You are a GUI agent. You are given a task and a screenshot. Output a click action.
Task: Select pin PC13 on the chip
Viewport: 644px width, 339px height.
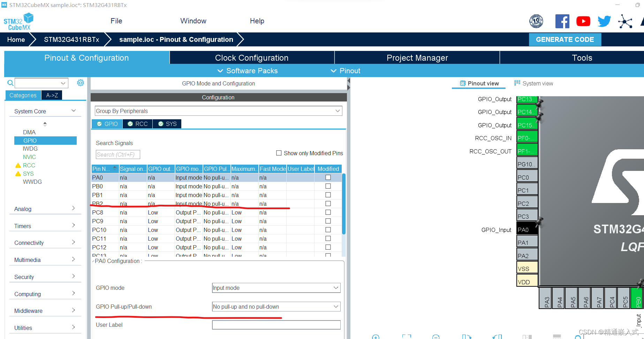click(527, 99)
